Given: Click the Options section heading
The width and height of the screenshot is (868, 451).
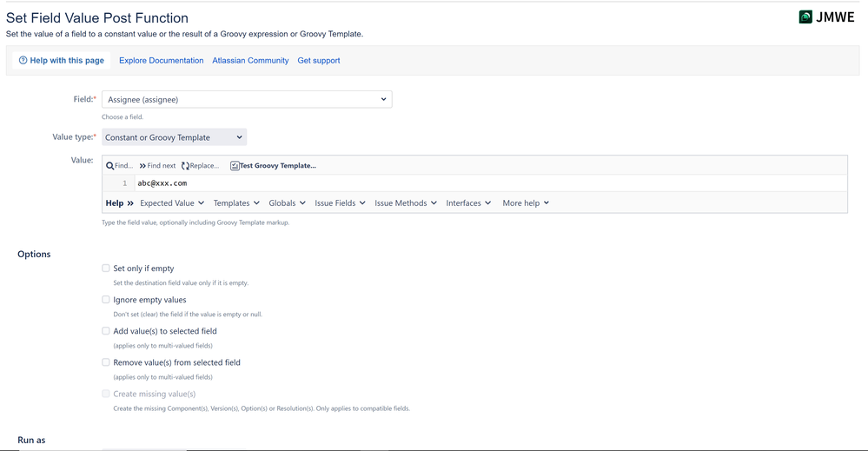Looking at the screenshot, I should tap(34, 254).
